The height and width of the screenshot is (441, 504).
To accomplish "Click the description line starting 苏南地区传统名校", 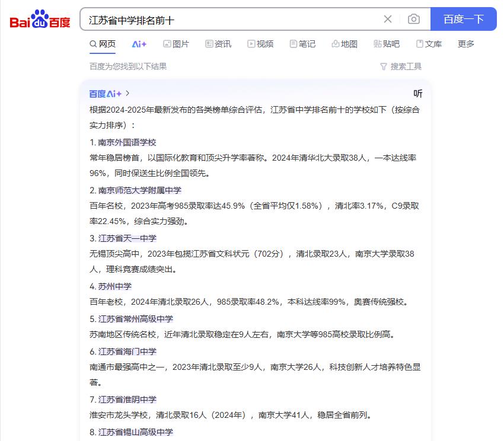I will tap(243, 334).
